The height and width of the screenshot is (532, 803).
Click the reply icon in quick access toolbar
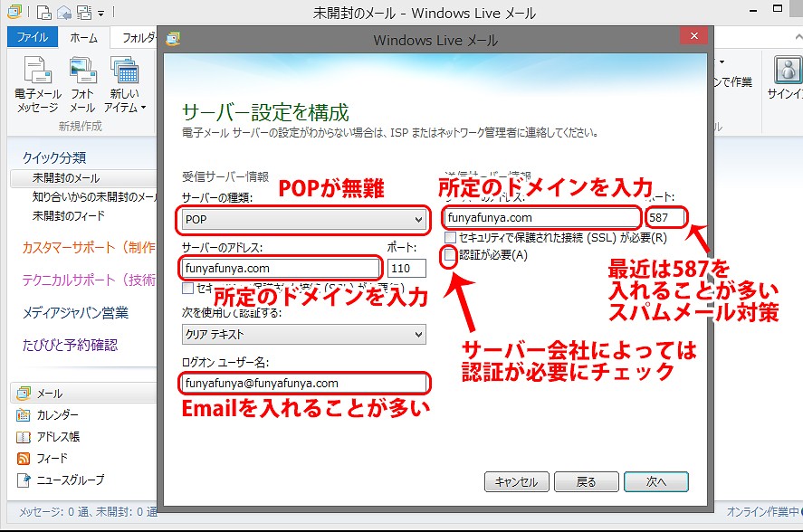click(64, 13)
